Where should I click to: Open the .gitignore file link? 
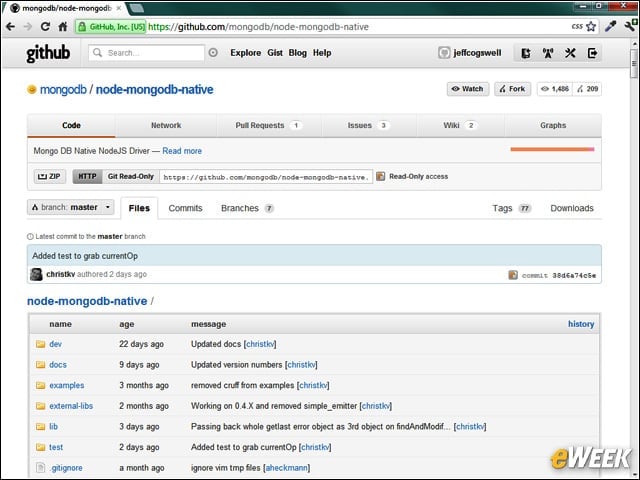click(66, 468)
